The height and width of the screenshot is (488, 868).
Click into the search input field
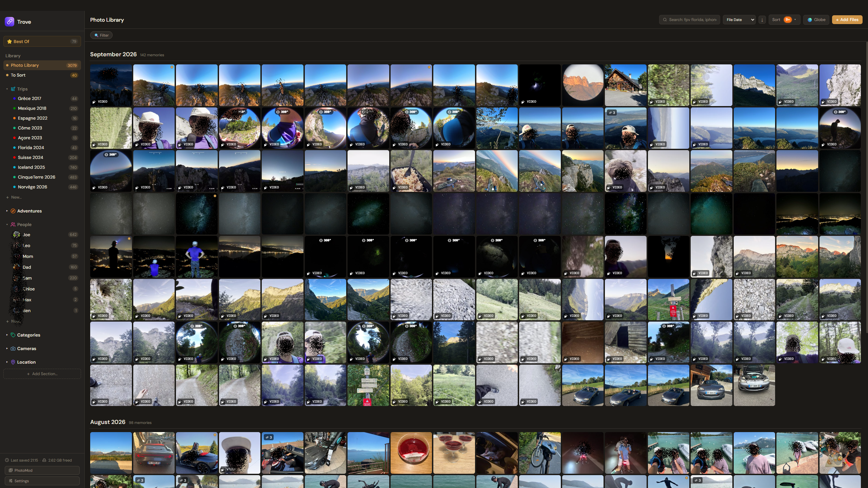point(690,20)
